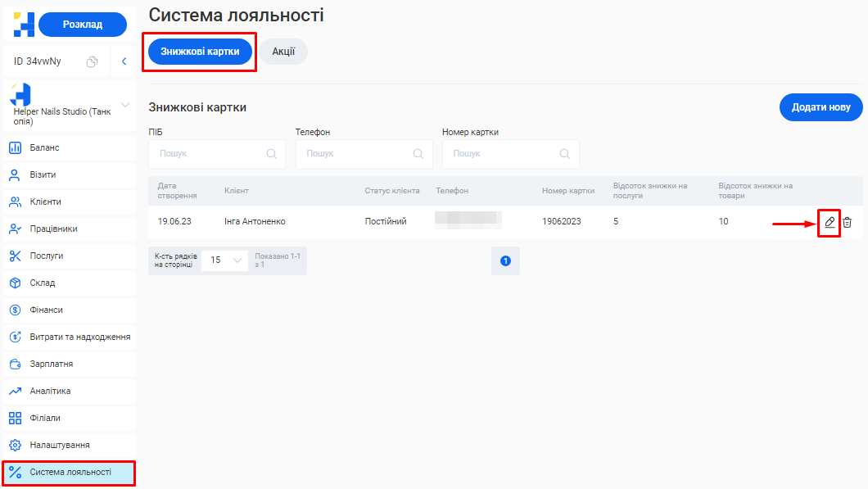The image size is (868, 489).
Task: Switch to the Акції tab
Action: (x=283, y=51)
